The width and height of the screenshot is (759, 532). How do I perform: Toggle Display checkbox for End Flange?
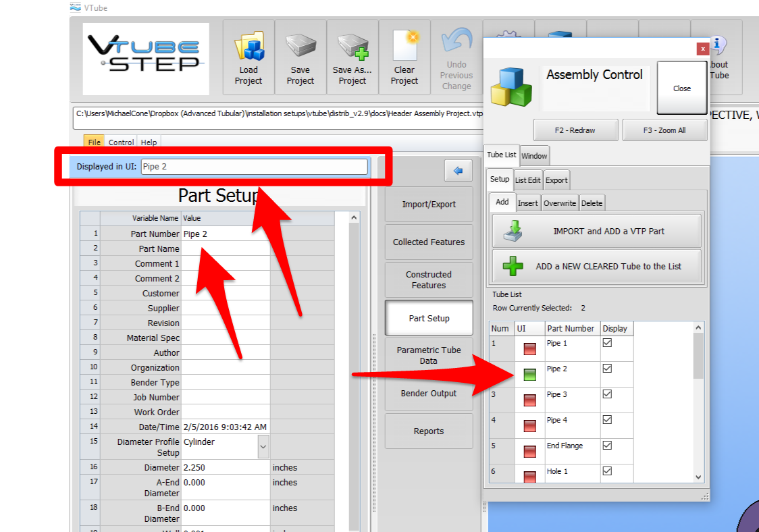[607, 446]
